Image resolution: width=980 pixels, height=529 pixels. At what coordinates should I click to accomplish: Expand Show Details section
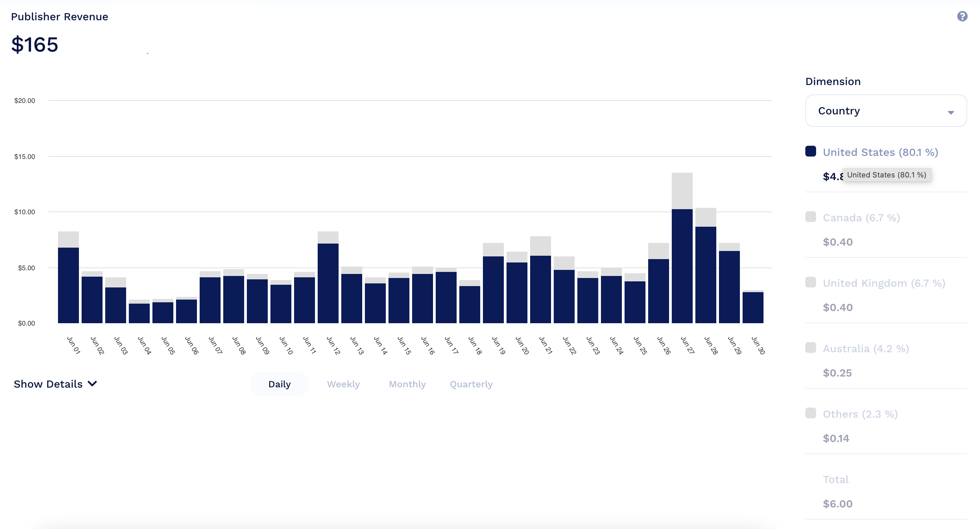[x=55, y=383]
